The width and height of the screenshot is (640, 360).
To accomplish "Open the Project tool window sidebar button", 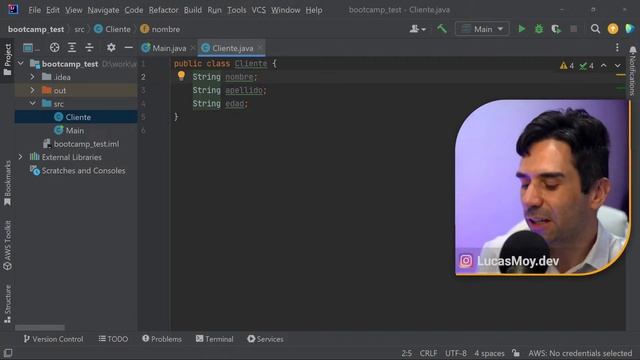I will coord(7,60).
